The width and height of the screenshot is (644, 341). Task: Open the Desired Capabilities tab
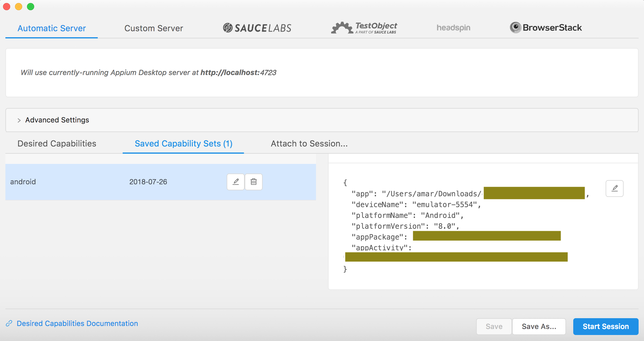(x=57, y=143)
